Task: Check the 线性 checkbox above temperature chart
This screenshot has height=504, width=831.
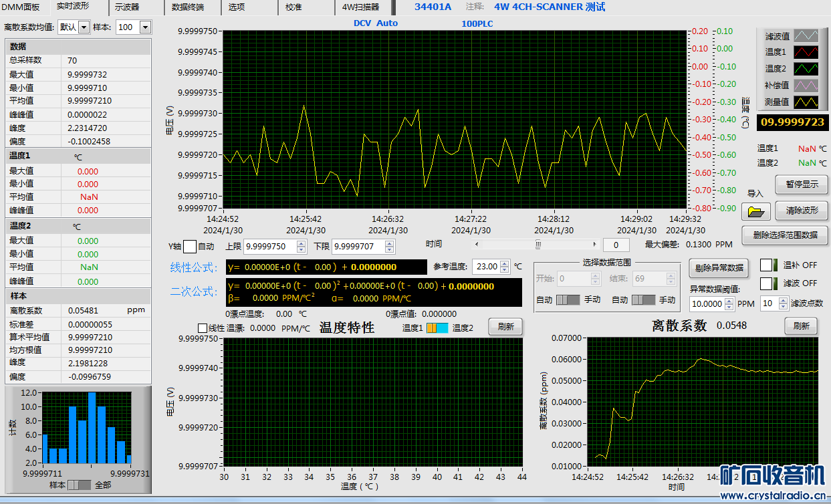Action: pyautogui.click(x=203, y=328)
